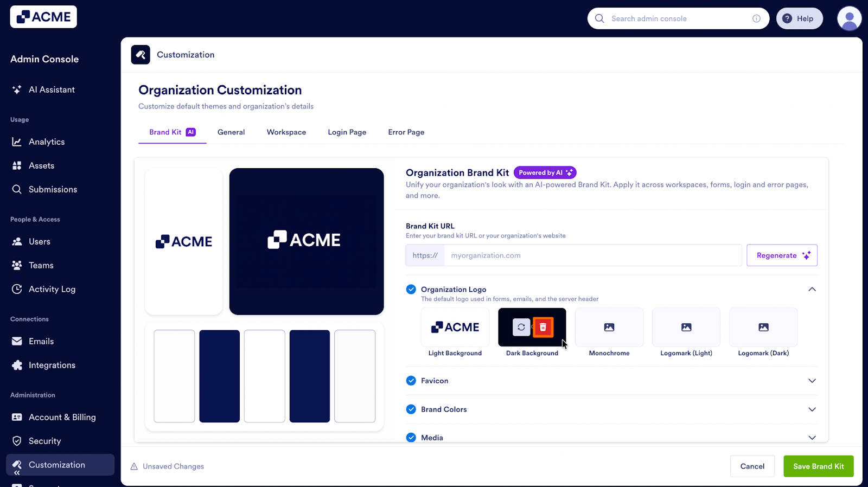
Task: Upload a Monochrome logo image
Action: pyautogui.click(x=609, y=327)
